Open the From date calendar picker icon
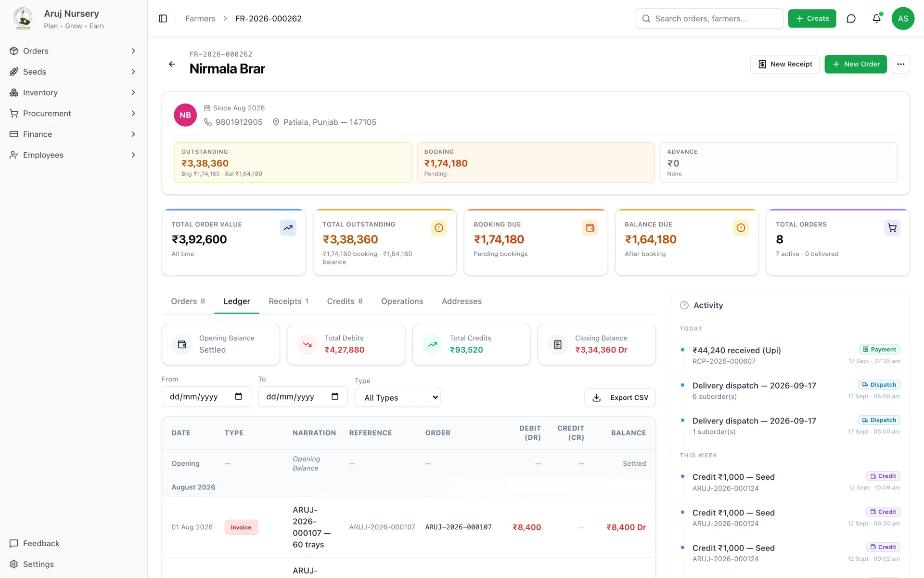The image size is (924, 578). pyautogui.click(x=238, y=396)
